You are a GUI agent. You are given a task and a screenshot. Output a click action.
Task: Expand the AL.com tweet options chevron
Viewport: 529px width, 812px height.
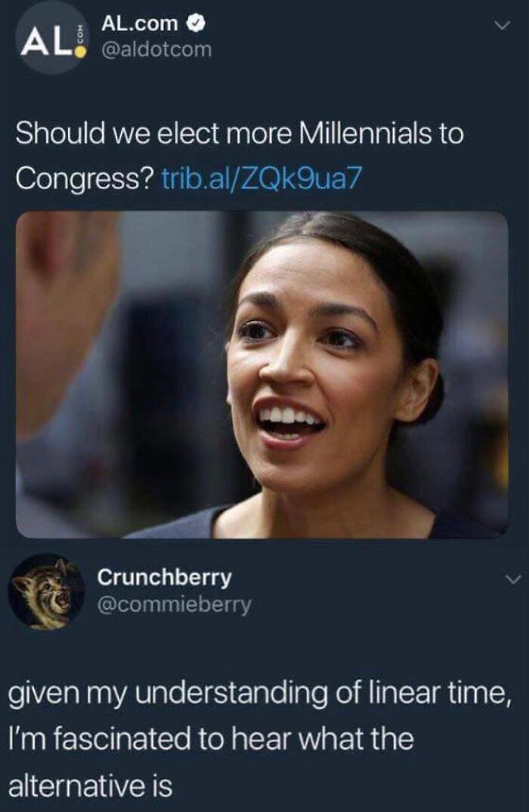coord(502,25)
